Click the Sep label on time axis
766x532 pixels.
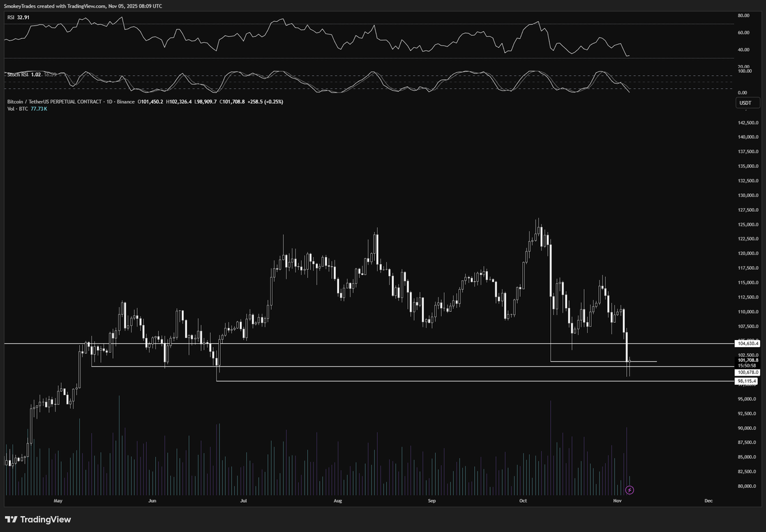point(432,501)
